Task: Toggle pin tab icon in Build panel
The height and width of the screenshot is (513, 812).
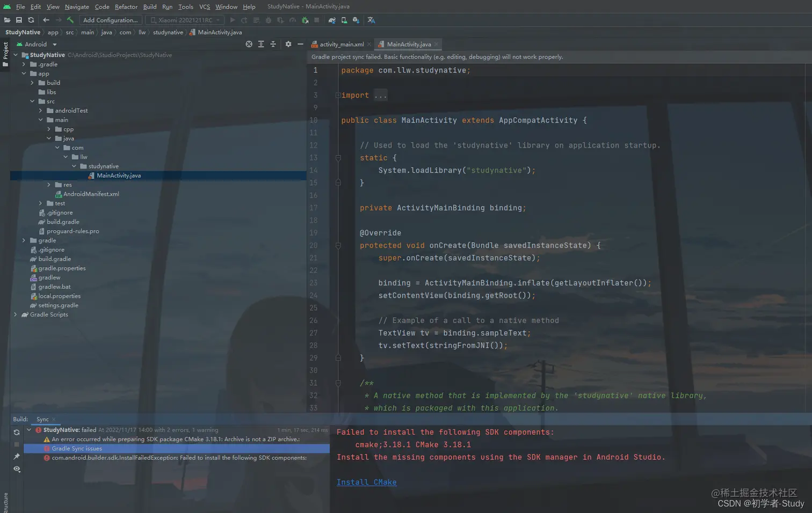Action: [17, 457]
